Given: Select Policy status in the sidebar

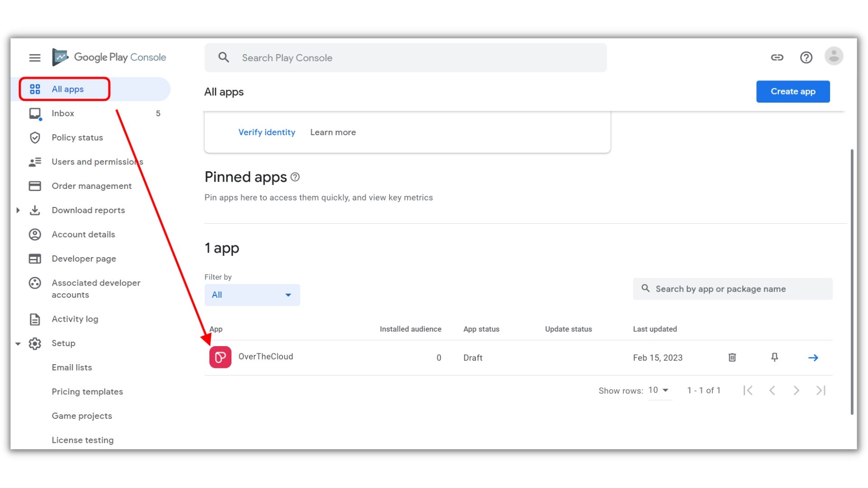Looking at the screenshot, I should pos(77,137).
